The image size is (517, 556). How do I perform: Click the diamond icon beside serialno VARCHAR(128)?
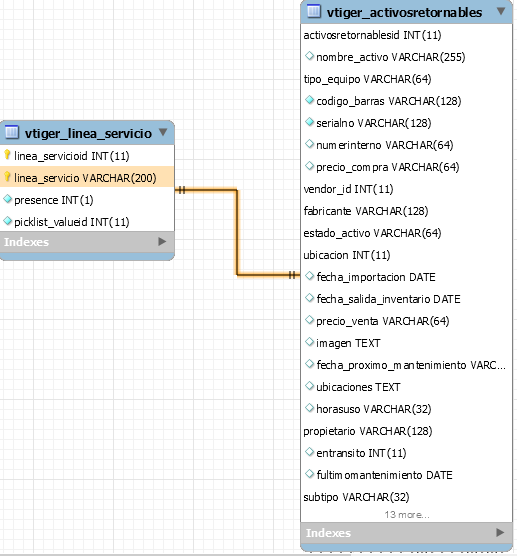[x=310, y=122]
